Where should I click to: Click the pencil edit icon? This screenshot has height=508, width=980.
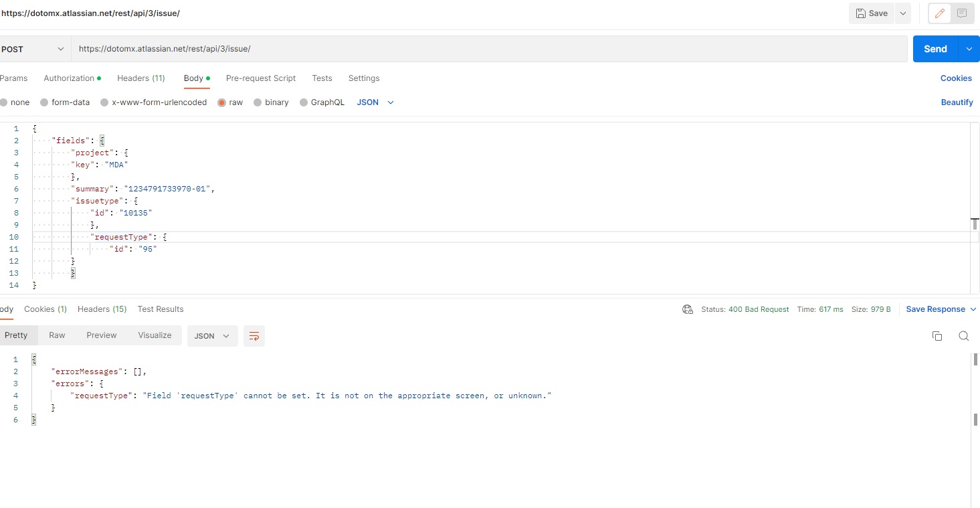pyautogui.click(x=940, y=13)
